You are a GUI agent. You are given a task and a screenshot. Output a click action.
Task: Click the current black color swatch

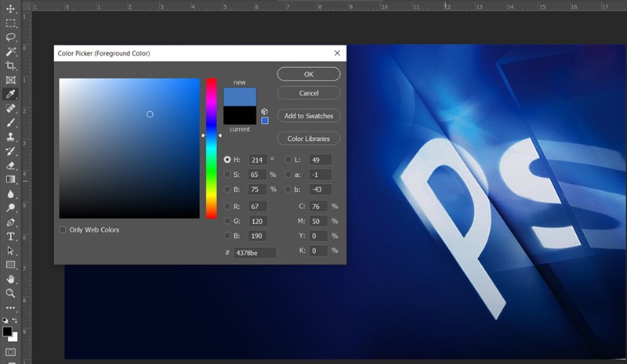[x=240, y=116]
